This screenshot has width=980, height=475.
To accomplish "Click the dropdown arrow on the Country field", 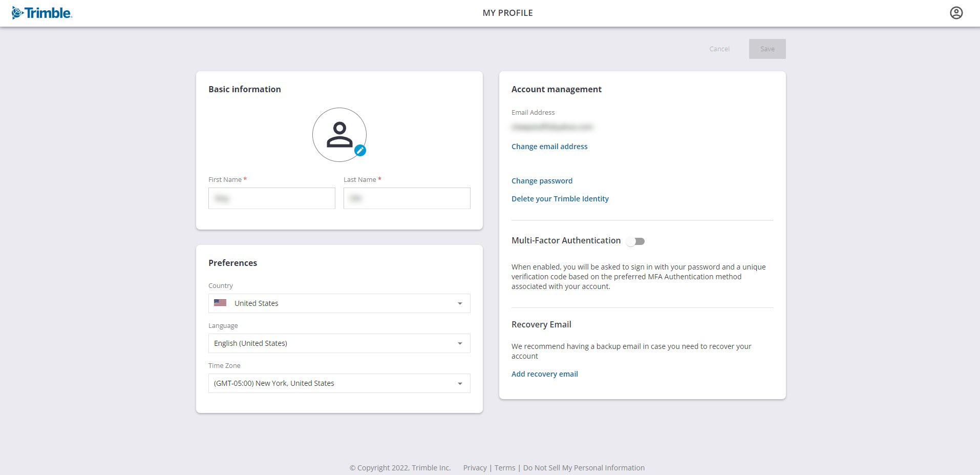I will point(460,303).
